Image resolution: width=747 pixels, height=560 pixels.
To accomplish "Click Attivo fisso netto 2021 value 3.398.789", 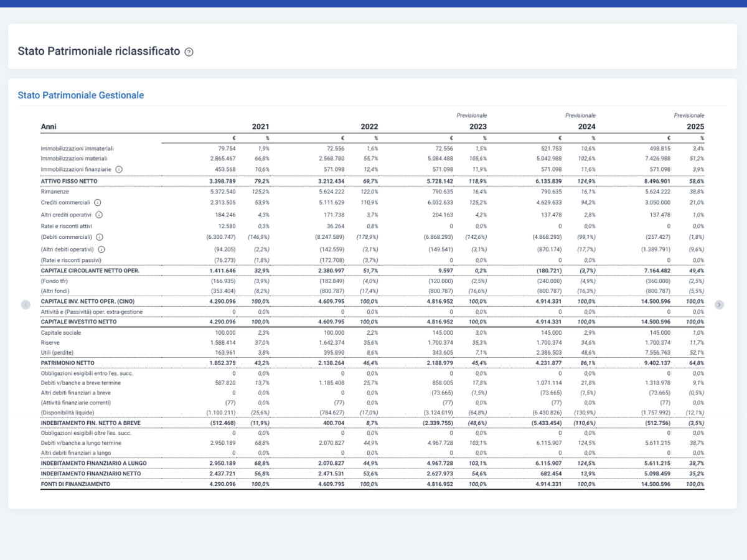I will click(x=222, y=181).
